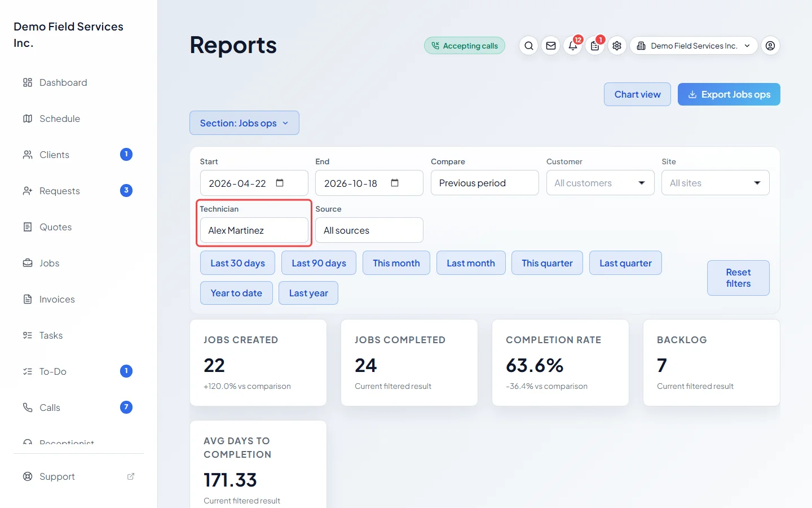The width and height of the screenshot is (812, 508).
Task: Open the End date calendar picker icon
Action: 395,183
